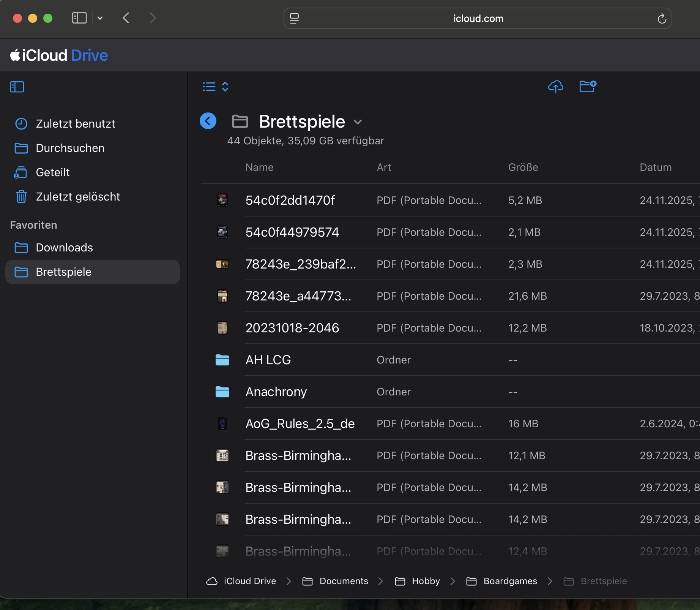700x610 pixels.
Task: Click the blue back arrow button
Action: pyautogui.click(x=208, y=121)
